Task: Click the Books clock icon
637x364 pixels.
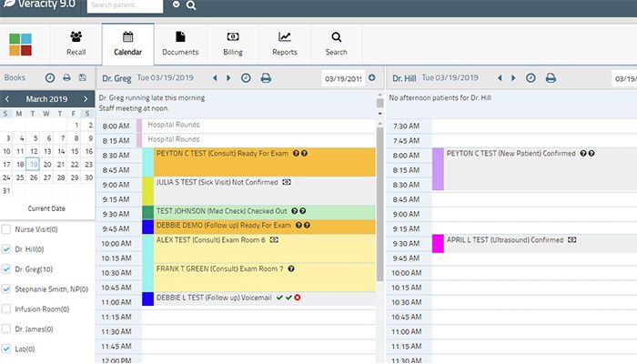Action: point(50,78)
